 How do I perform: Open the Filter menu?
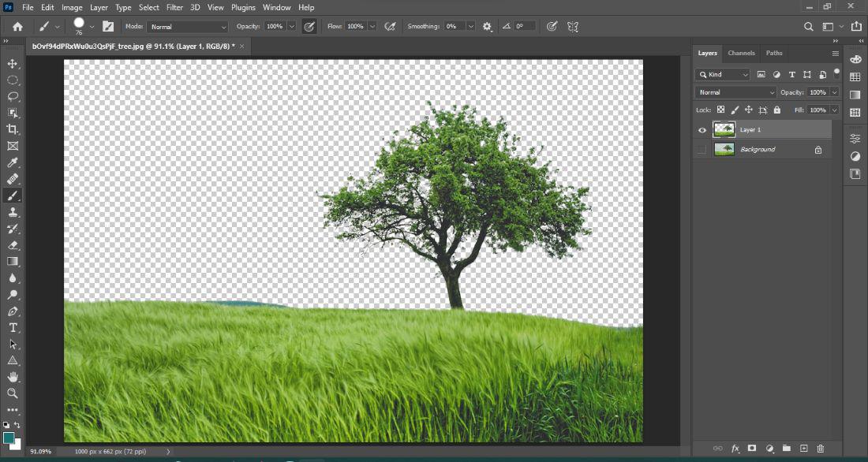[x=174, y=7]
